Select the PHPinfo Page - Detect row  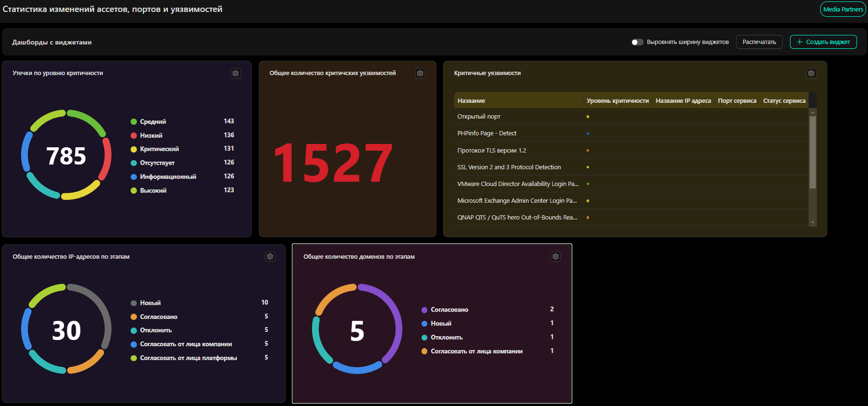(487, 133)
